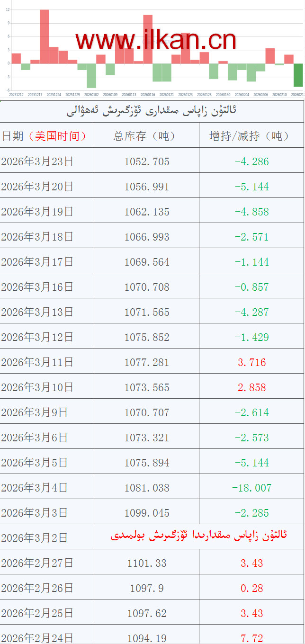
Task: Click the -18.007 change value
Action: [x=251, y=488]
